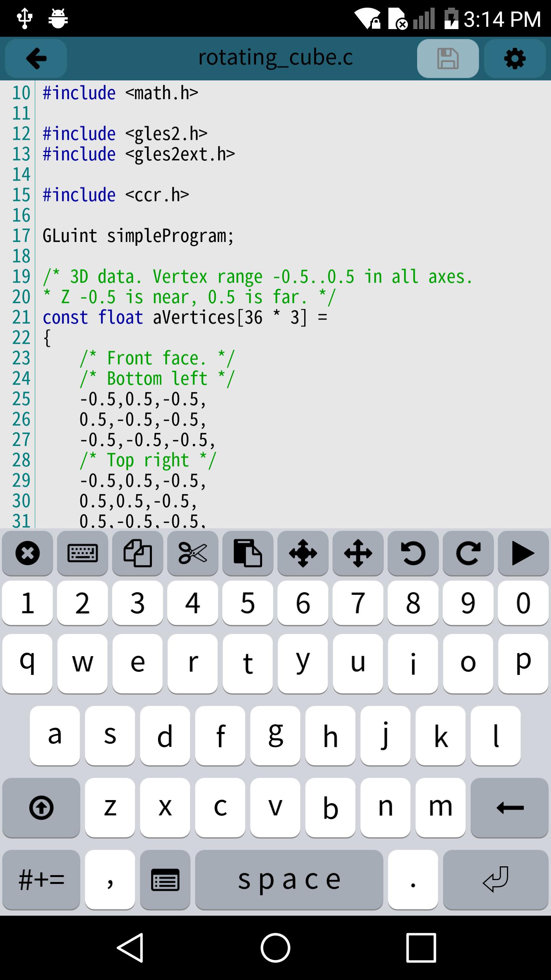Tap the filled four-arrow move icon
551x980 pixels.
point(303,553)
